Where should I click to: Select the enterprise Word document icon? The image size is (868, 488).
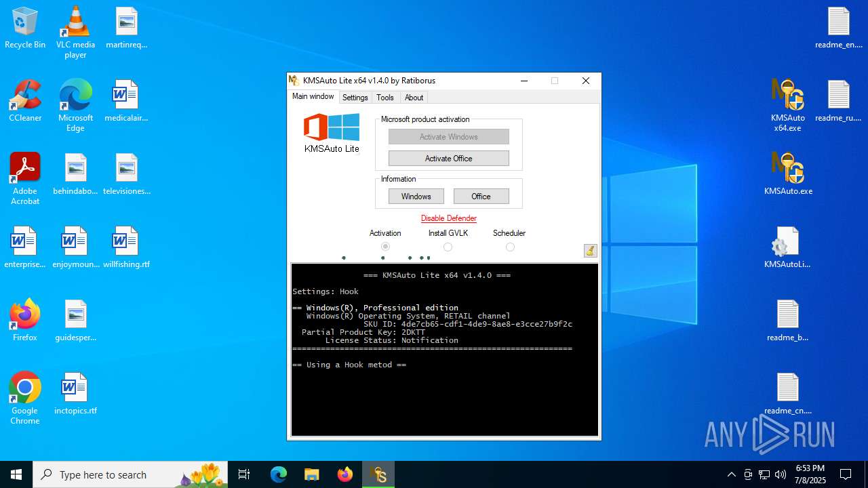25,248
